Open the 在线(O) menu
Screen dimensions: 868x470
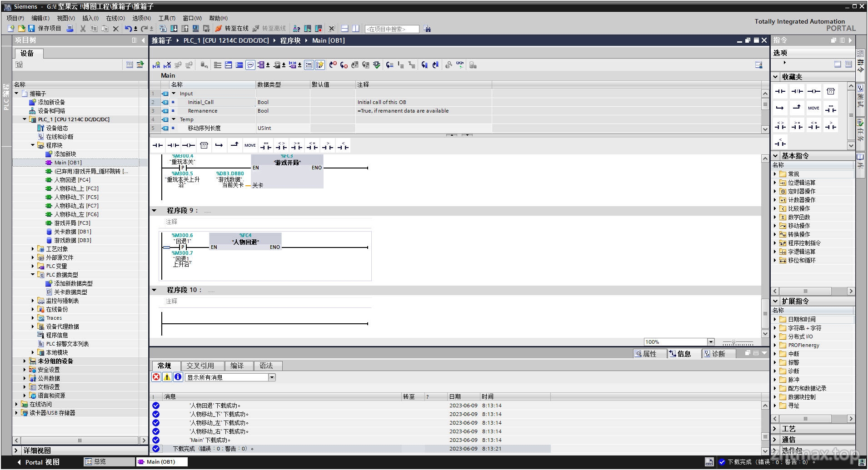click(115, 18)
